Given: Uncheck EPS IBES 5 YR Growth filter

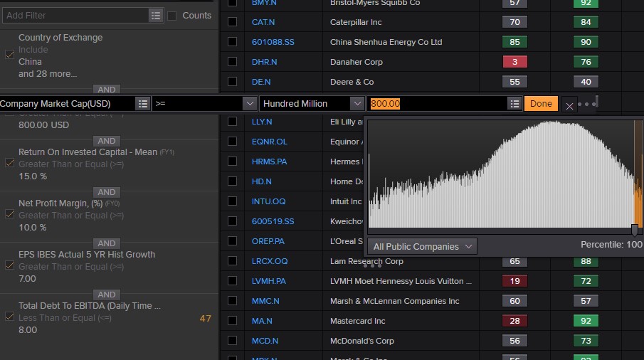Looking at the screenshot, I should [9, 265].
